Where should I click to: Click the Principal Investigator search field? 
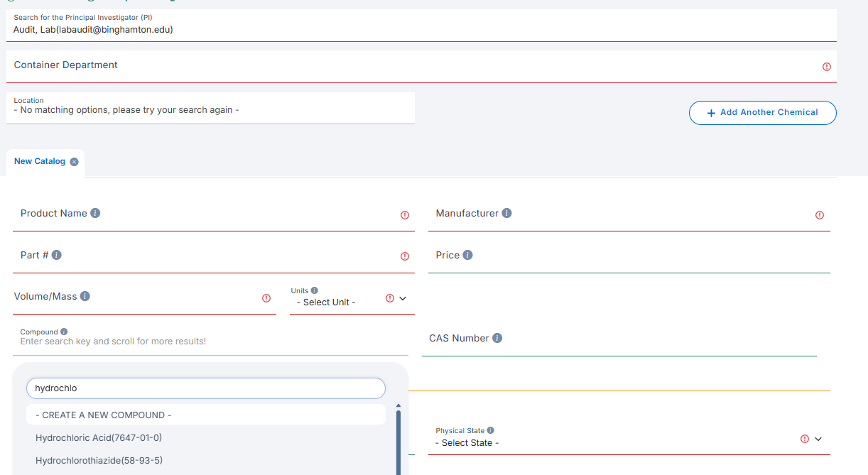point(421,25)
